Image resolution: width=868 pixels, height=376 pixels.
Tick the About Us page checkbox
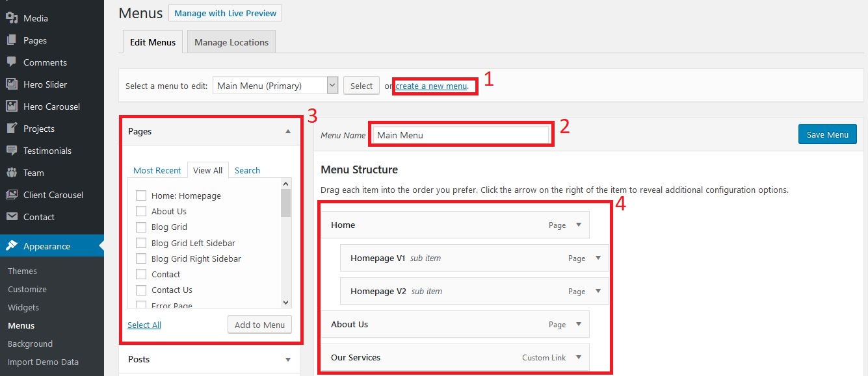click(x=140, y=211)
